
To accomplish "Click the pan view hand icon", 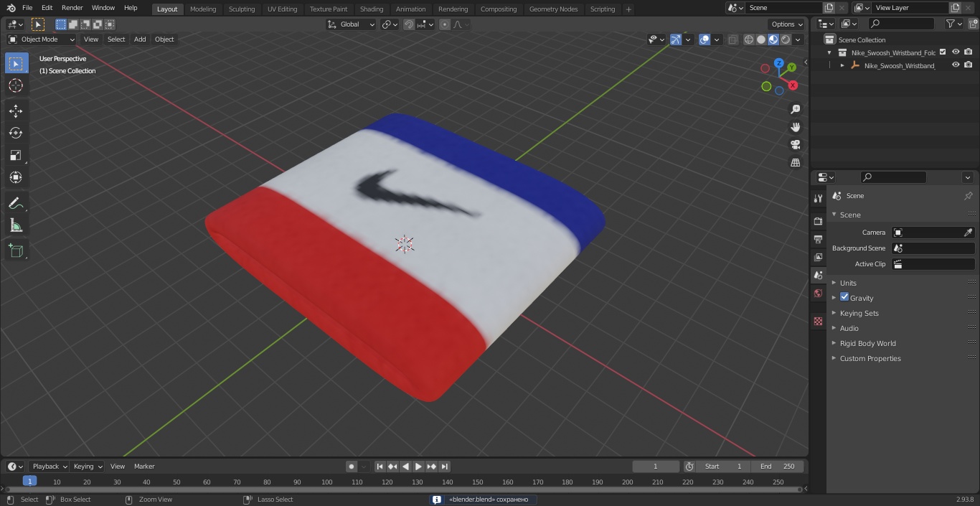I will [x=795, y=127].
